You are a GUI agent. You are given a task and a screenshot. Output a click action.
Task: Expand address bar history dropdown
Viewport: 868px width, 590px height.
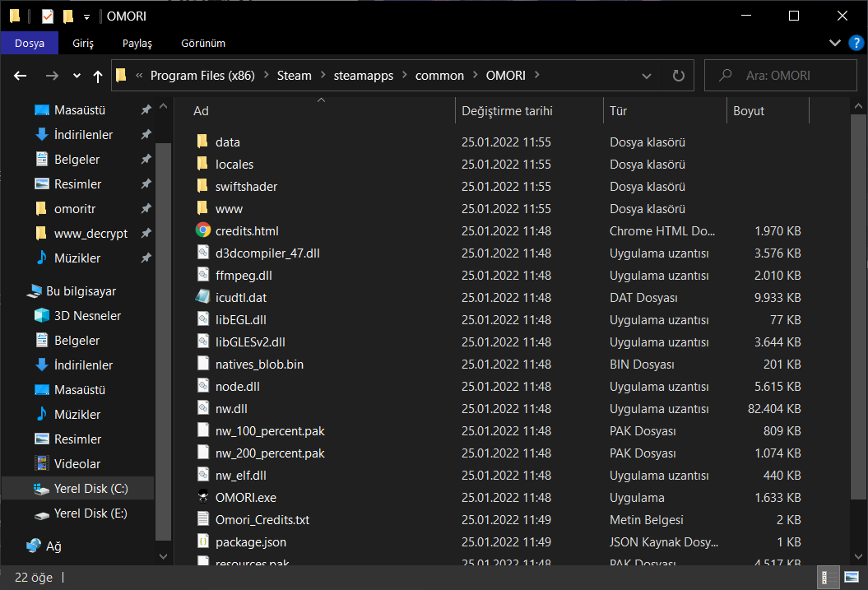pyautogui.click(x=646, y=76)
